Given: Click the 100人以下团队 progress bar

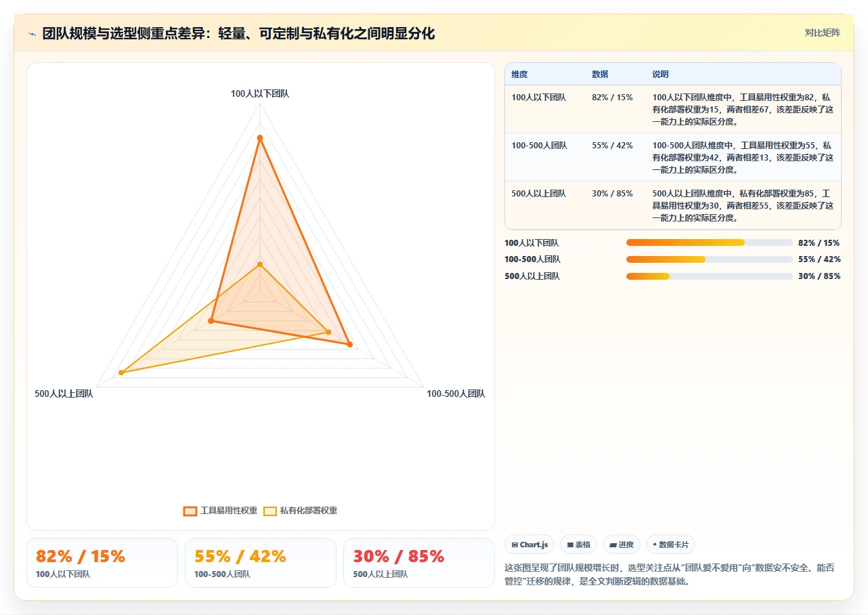Looking at the screenshot, I should 709,242.
